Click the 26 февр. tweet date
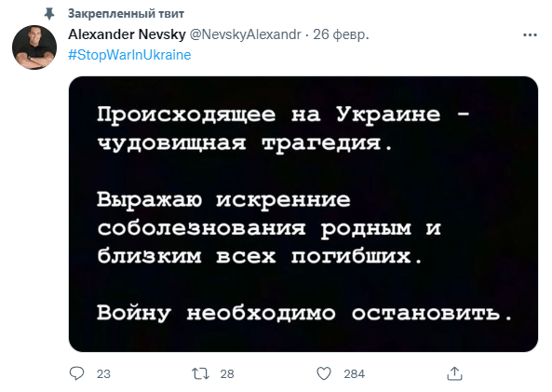Screen dimensions: 552x392 [341, 34]
